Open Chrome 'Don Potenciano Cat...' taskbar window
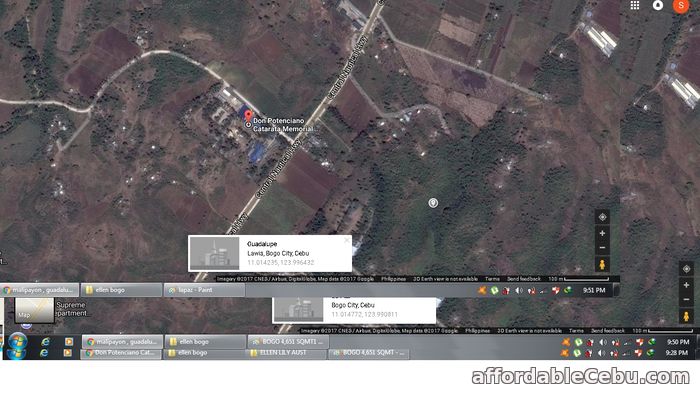The width and height of the screenshot is (700, 394). click(x=121, y=353)
